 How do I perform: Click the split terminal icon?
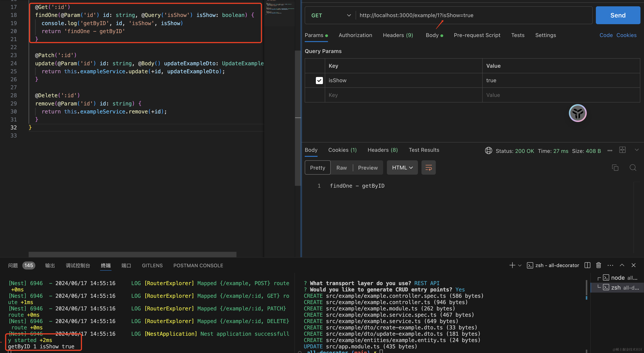click(587, 265)
